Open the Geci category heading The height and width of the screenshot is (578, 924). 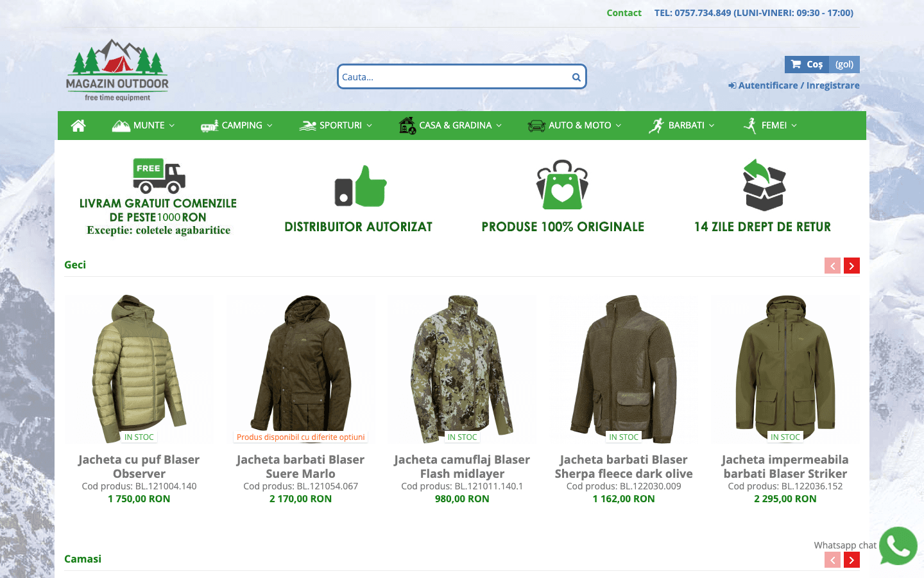tap(75, 265)
